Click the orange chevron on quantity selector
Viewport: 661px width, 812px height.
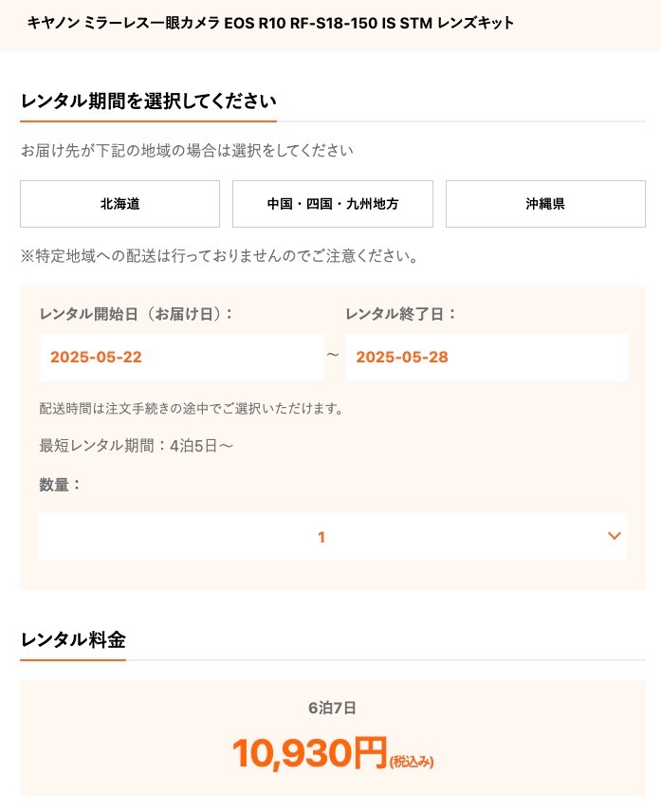(x=614, y=536)
